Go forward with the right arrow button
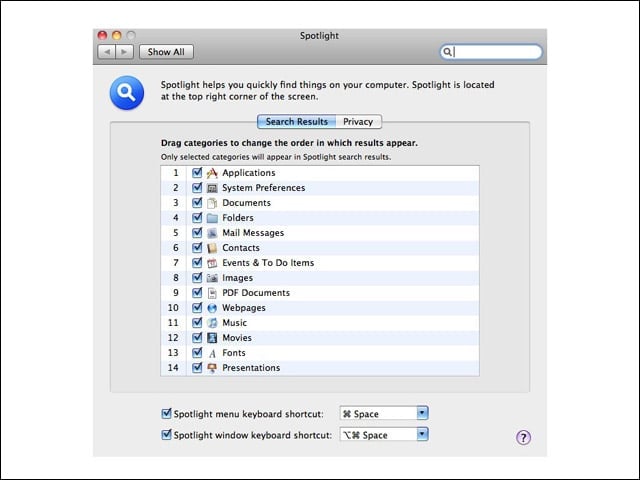The image size is (640, 480). [x=124, y=52]
